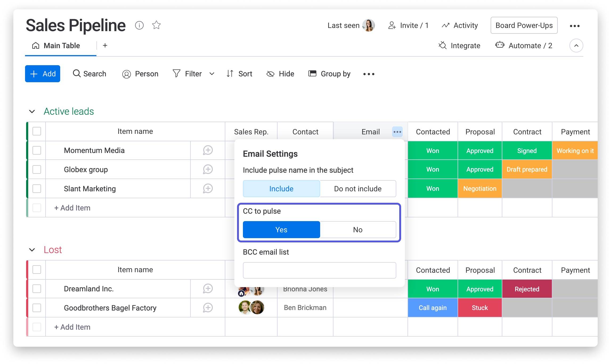Toggle Include pulse name in subject
The height and width of the screenshot is (364, 611).
click(357, 189)
